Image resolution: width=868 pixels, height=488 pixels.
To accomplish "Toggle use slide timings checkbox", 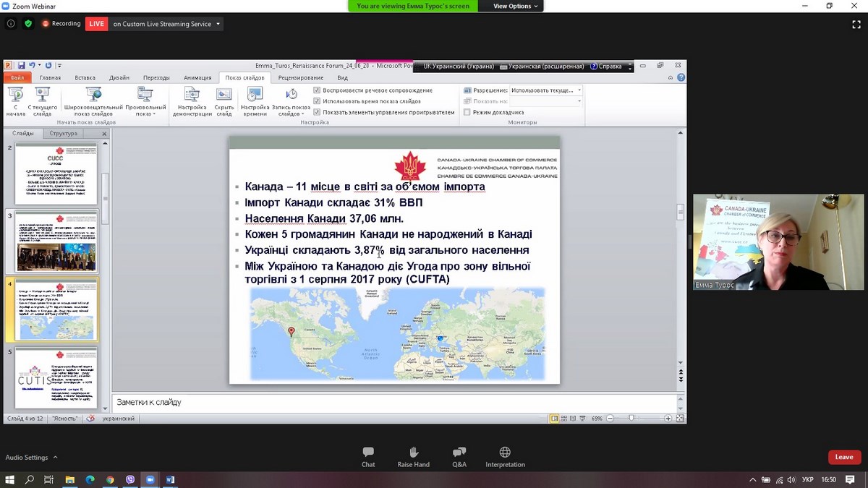I will [317, 101].
